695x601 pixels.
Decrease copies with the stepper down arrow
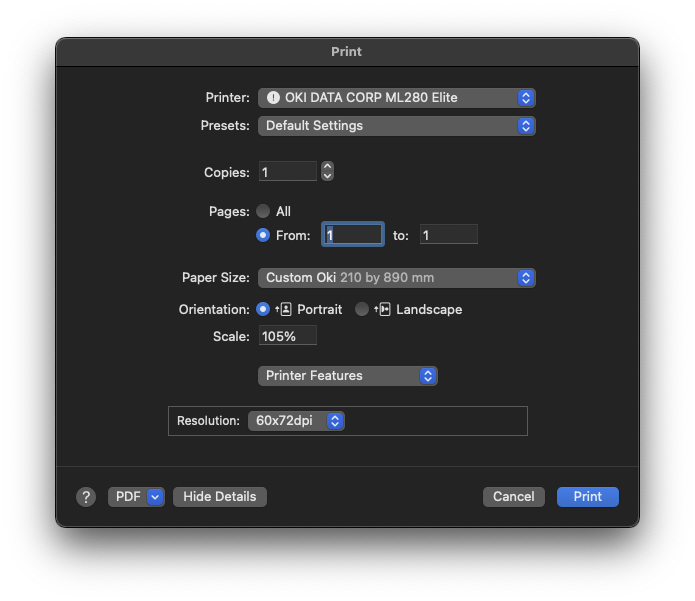point(328,176)
